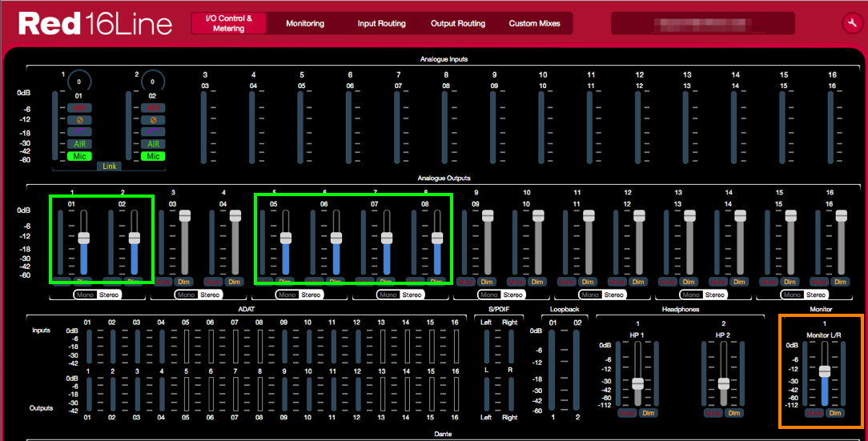868x441 pixels.
Task: Click the gain knob of input 1
Action: pos(79,82)
